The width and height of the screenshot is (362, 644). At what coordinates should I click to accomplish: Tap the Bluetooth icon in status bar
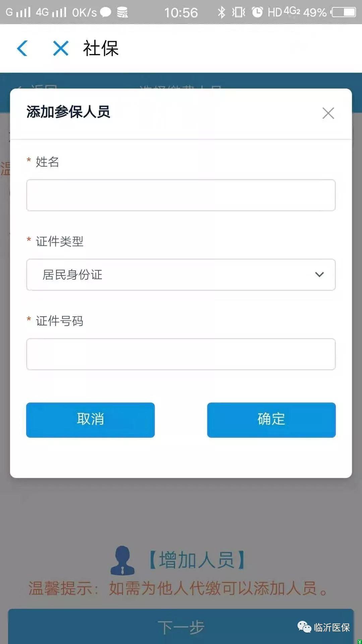221,12
